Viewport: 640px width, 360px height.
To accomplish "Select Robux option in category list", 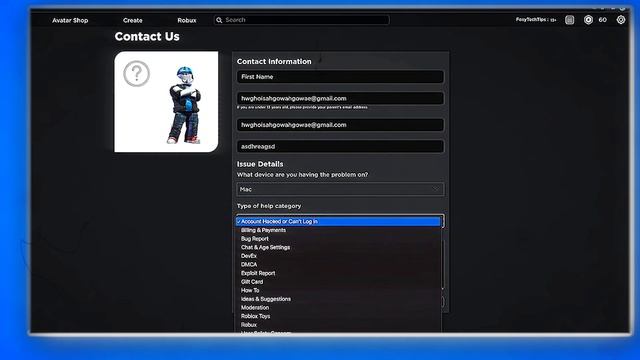I will point(249,324).
